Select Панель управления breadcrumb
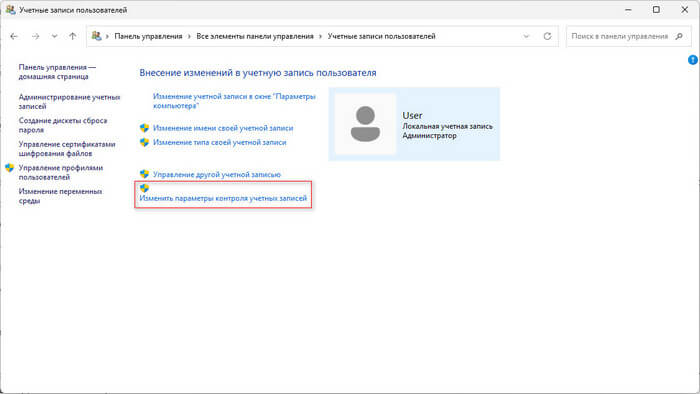The image size is (700, 394). [x=148, y=36]
